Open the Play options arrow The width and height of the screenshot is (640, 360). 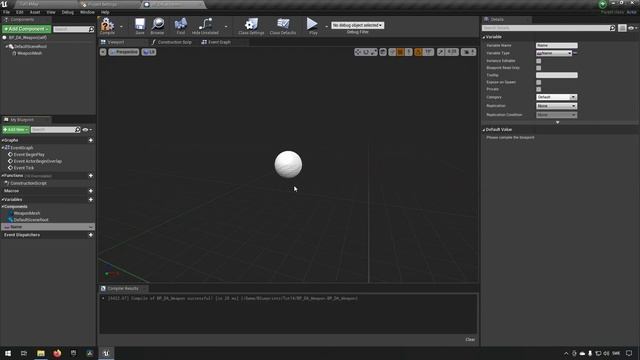326,27
